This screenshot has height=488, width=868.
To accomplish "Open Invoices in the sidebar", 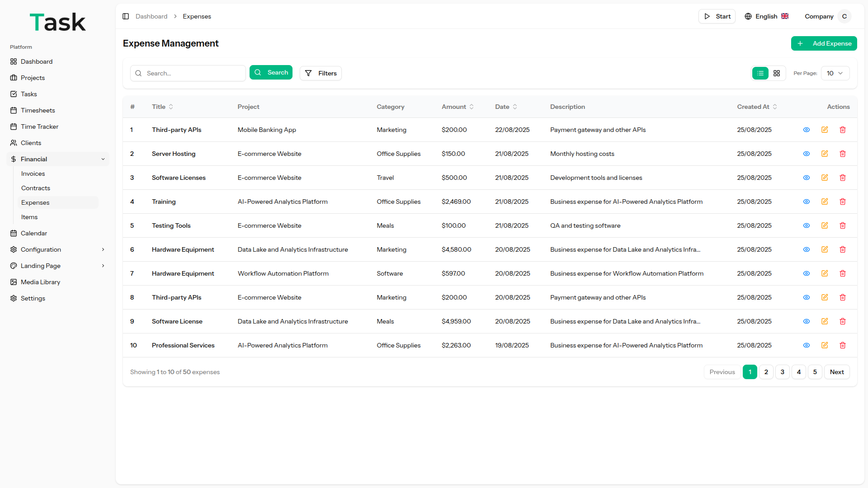I will pyautogui.click(x=33, y=174).
